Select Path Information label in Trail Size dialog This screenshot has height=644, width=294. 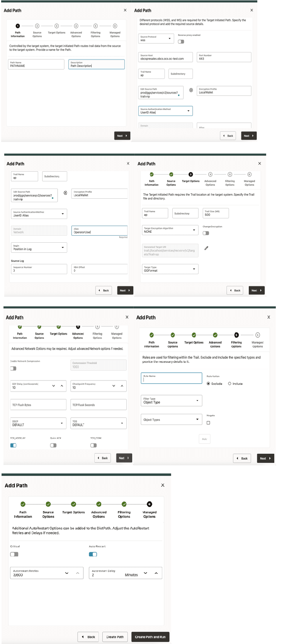[x=151, y=183]
